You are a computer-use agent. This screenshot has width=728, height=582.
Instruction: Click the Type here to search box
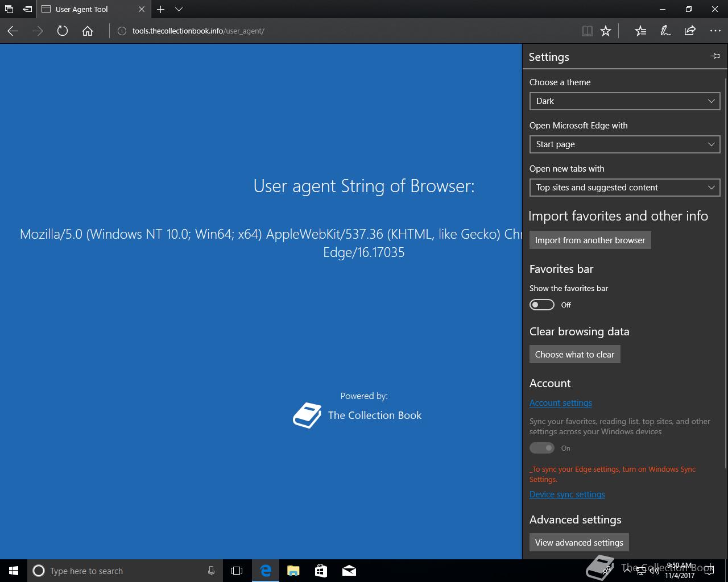point(125,571)
